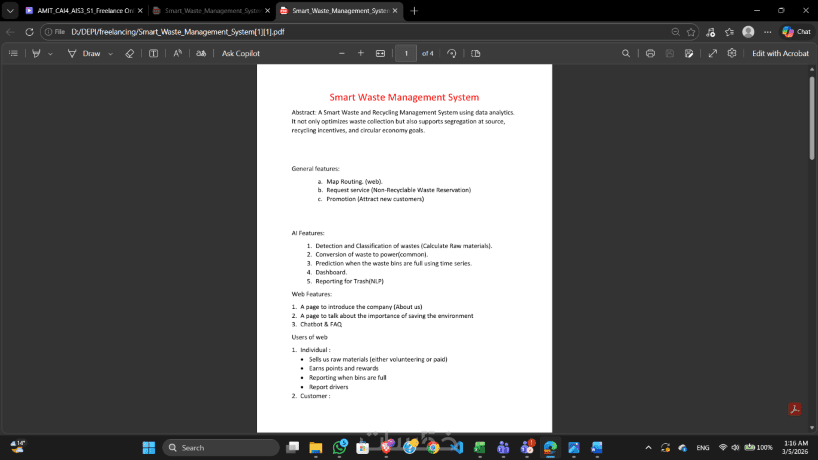This screenshot has height=460, width=818.
Task: Click the scroll down arrow
Action: pos(812,428)
